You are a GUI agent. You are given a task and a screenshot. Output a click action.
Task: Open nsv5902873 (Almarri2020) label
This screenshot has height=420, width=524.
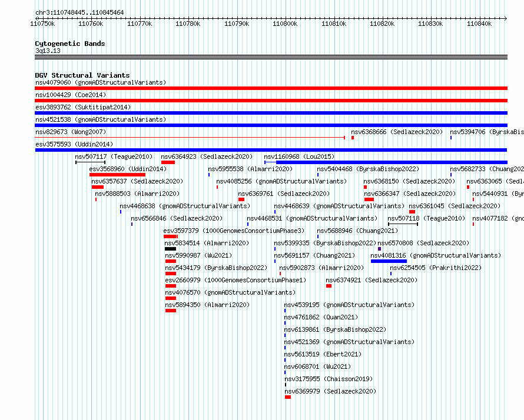321,268
